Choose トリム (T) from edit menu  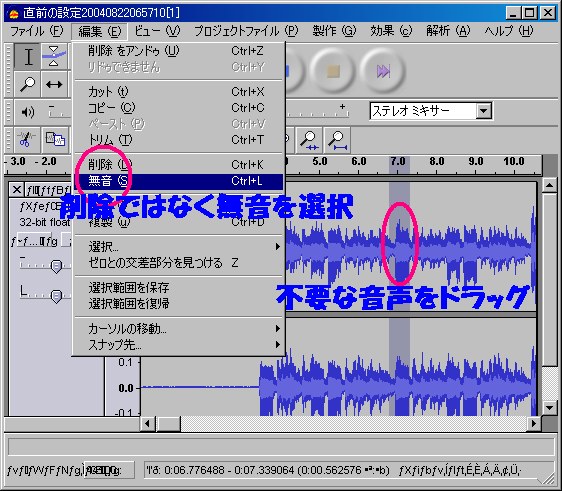(178, 139)
